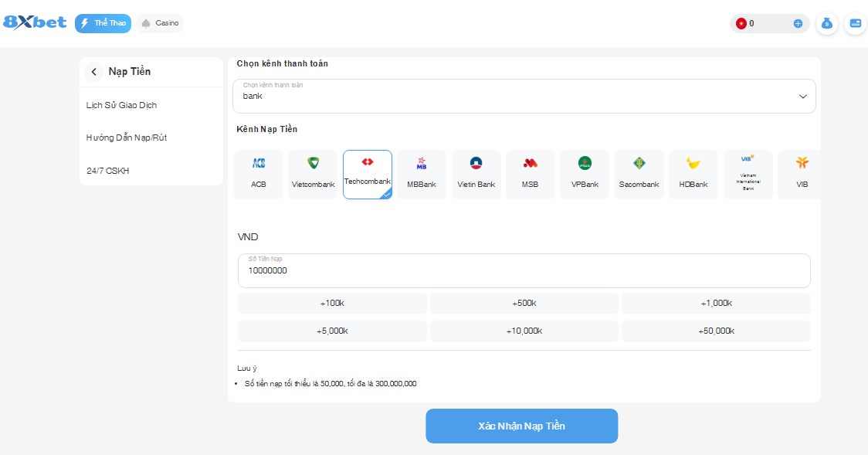Click the minimum deposit note text
Screen dimensions: 868x455
tap(331, 384)
